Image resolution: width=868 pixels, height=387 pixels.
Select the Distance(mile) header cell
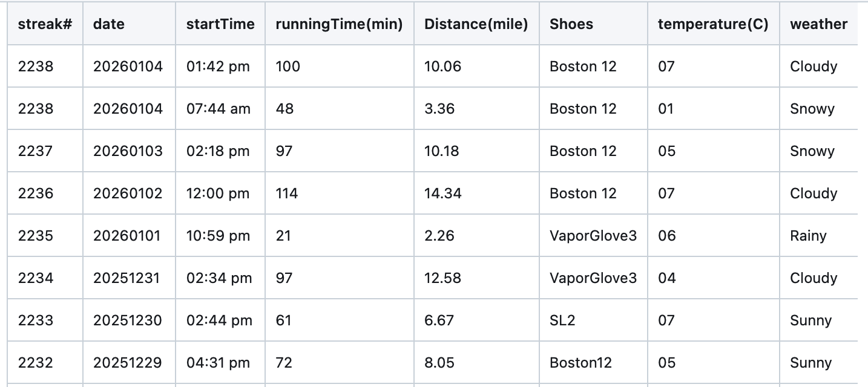pos(476,24)
